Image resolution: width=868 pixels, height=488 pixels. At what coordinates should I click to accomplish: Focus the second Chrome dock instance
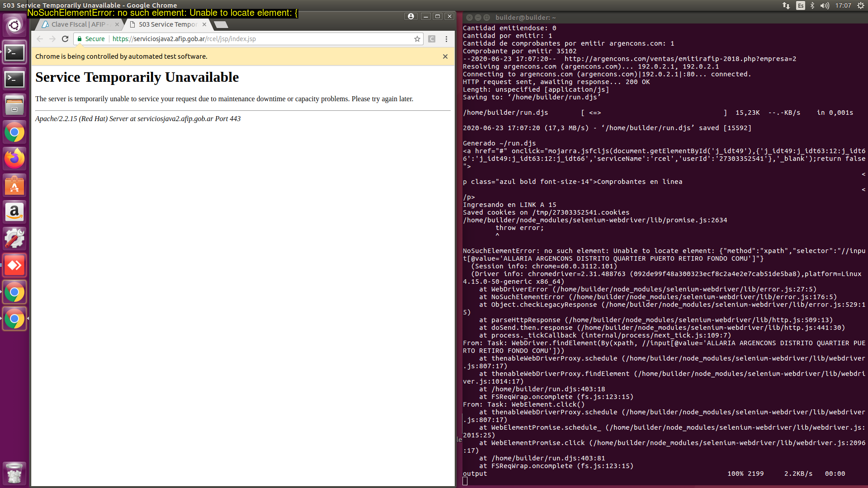pyautogui.click(x=14, y=292)
